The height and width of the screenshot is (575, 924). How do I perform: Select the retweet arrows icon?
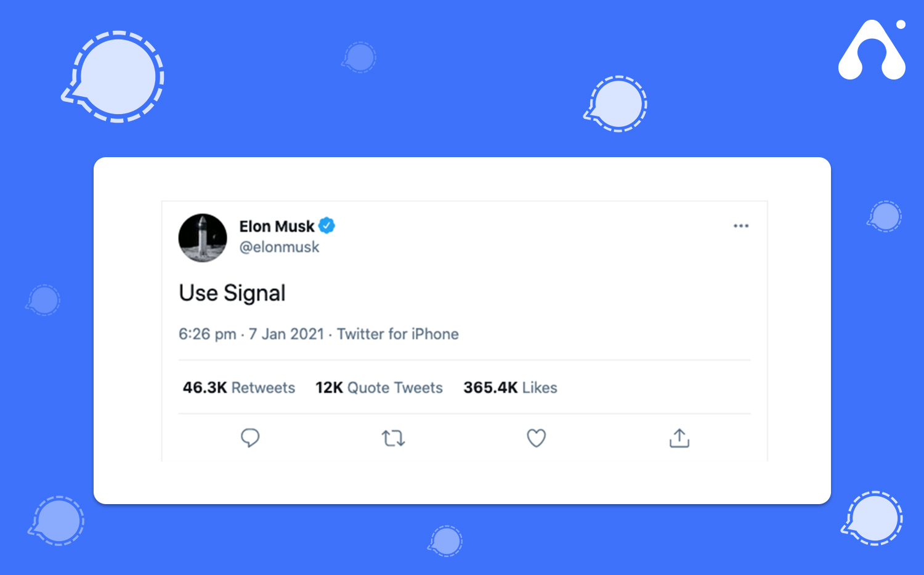coord(392,438)
